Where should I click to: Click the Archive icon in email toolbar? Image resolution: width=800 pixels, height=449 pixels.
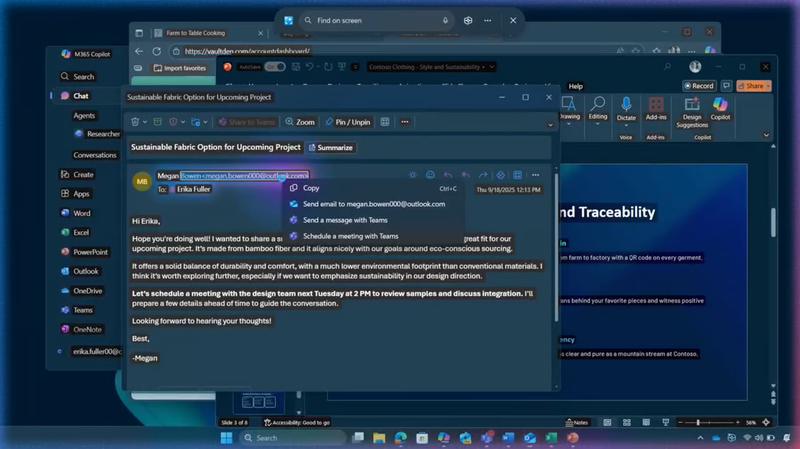(158, 122)
